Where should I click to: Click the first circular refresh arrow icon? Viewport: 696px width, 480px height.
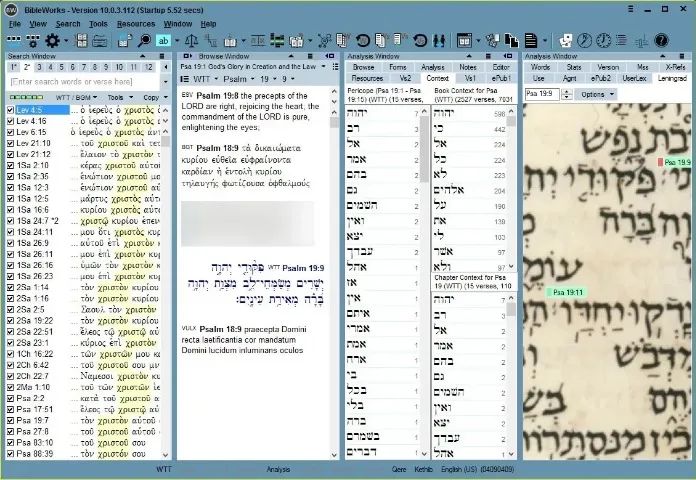click(363, 41)
